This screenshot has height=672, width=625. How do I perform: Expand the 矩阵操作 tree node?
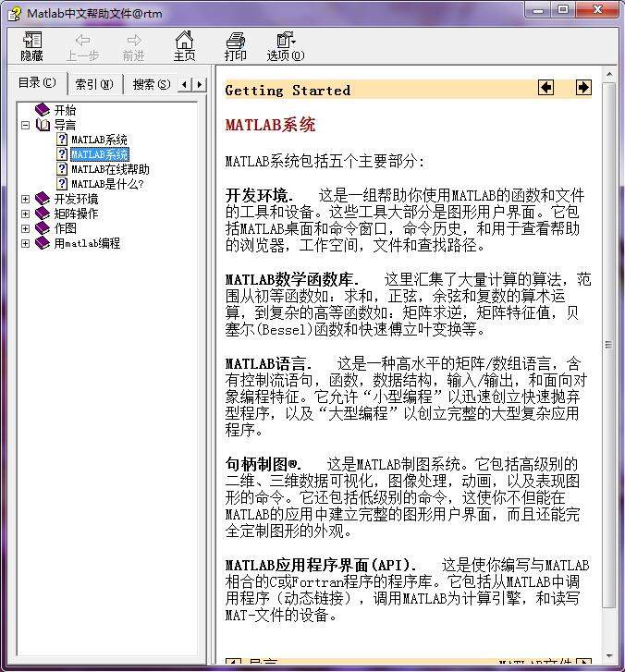coord(25,214)
